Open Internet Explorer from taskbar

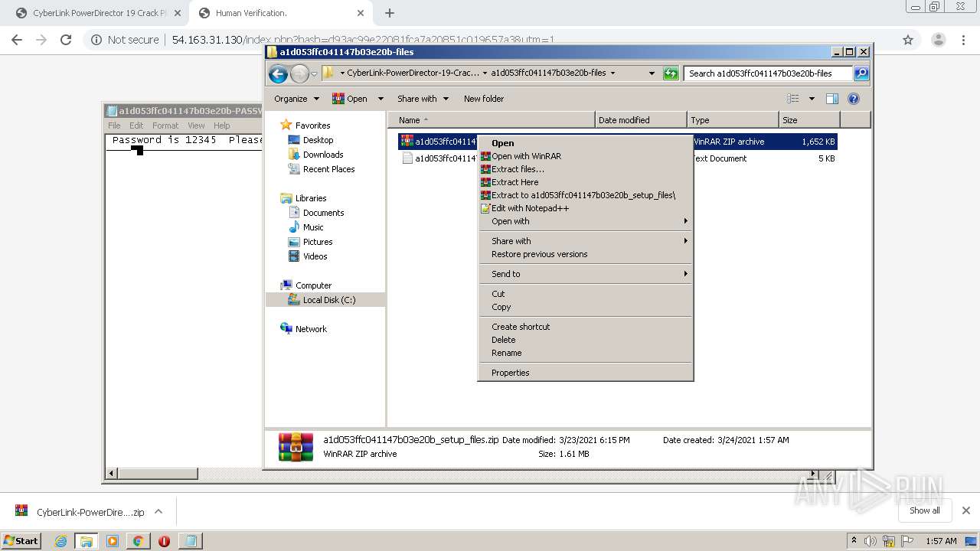coord(60,541)
